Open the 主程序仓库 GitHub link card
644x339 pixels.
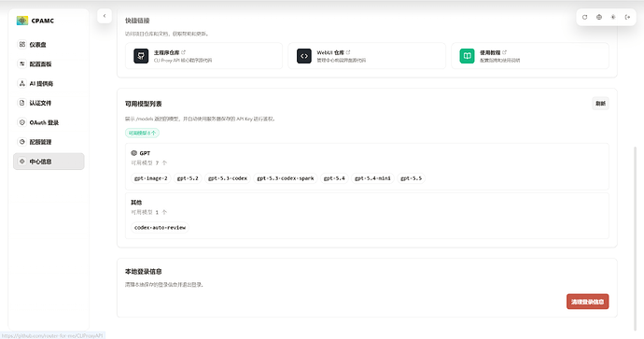coord(203,56)
